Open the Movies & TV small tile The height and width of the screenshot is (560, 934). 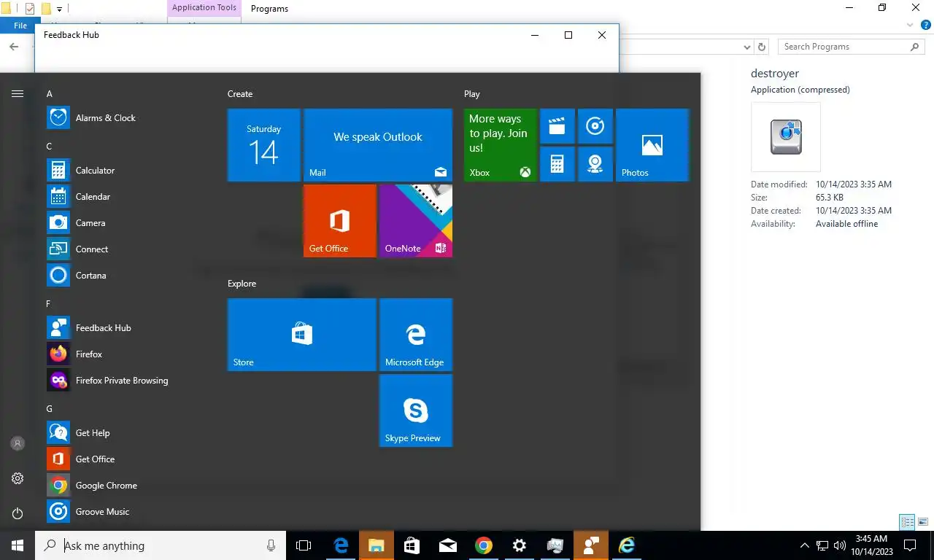pos(557,126)
